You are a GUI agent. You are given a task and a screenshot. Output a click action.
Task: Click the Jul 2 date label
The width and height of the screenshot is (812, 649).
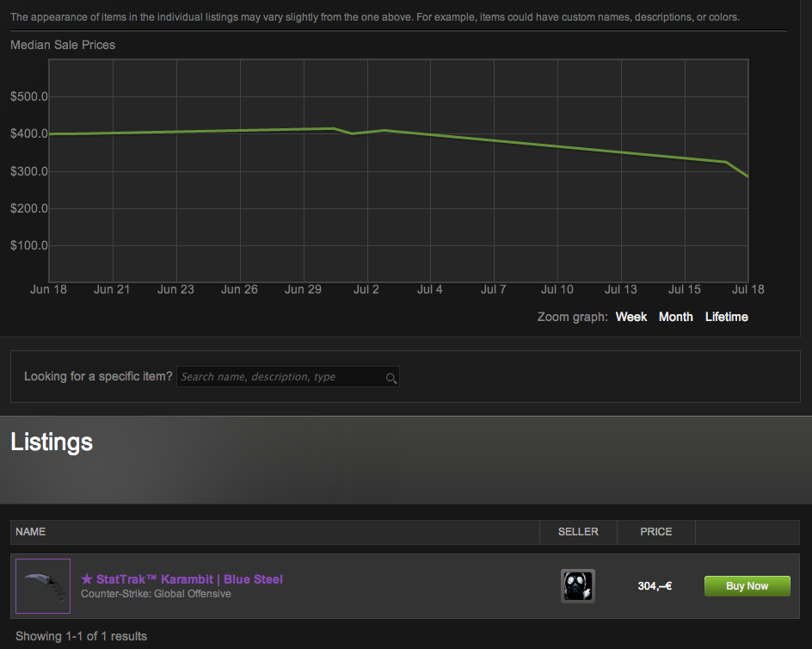[366, 289]
